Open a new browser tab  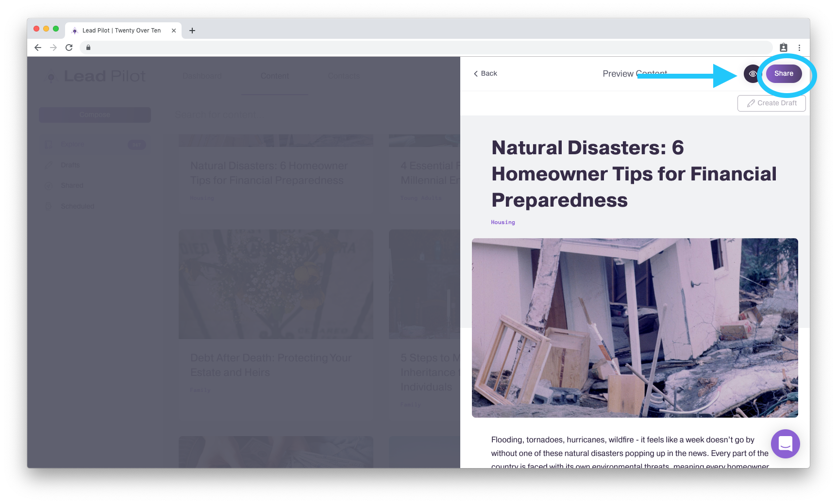(x=192, y=31)
